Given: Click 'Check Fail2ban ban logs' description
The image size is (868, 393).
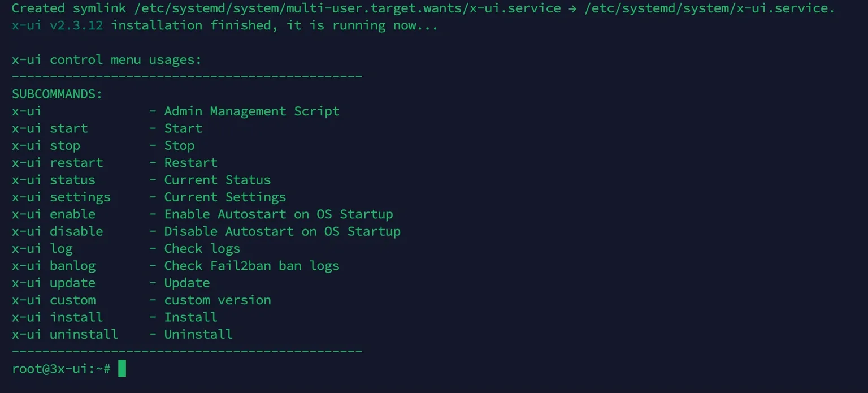Looking at the screenshot, I should pos(251,266).
